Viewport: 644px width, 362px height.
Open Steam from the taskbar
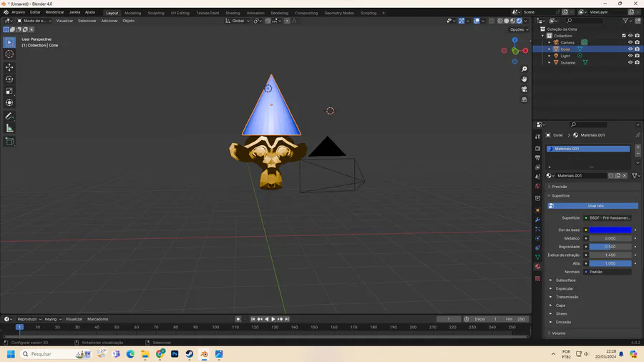(190, 354)
